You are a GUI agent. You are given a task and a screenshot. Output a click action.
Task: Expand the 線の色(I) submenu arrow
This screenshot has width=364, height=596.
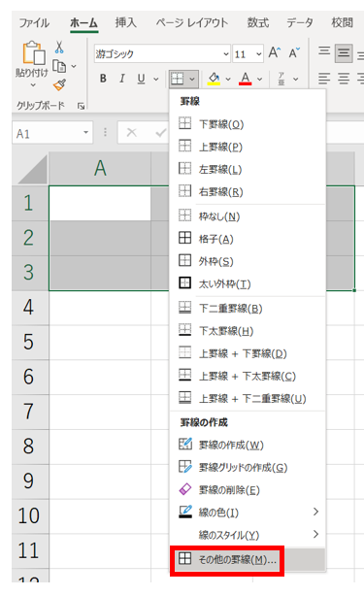point(315,512)
